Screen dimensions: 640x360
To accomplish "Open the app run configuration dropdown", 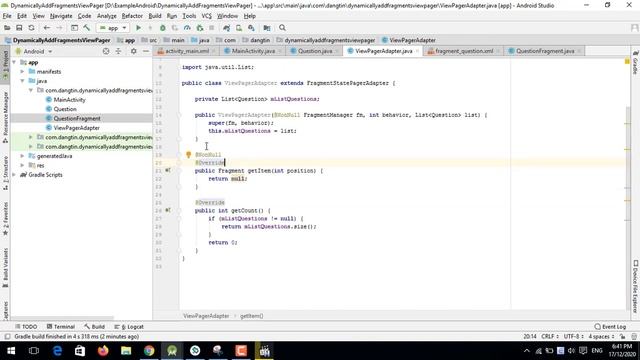I will [113, 28].
